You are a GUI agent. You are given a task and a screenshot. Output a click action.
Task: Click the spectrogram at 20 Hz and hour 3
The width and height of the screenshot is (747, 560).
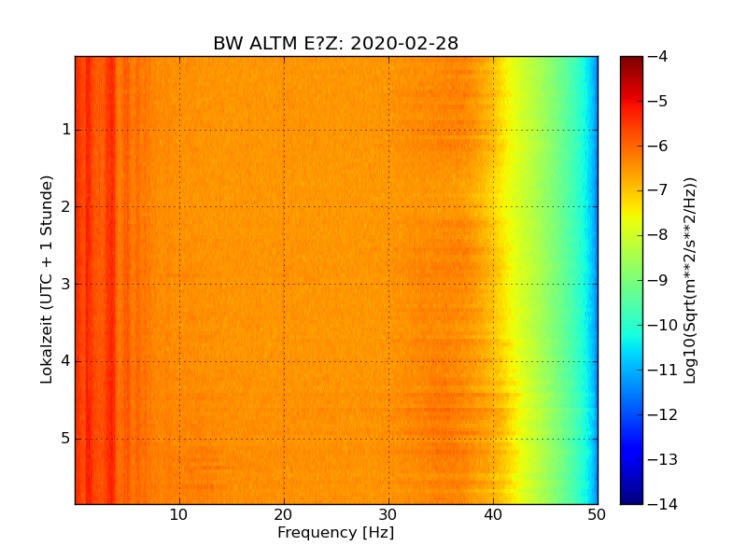click(285, 284)
